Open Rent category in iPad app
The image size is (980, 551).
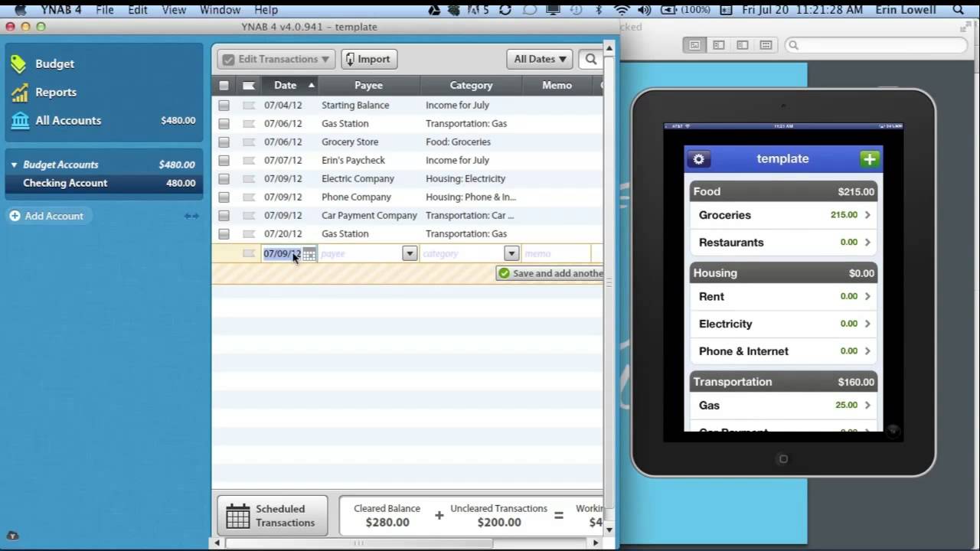[783, 297]
